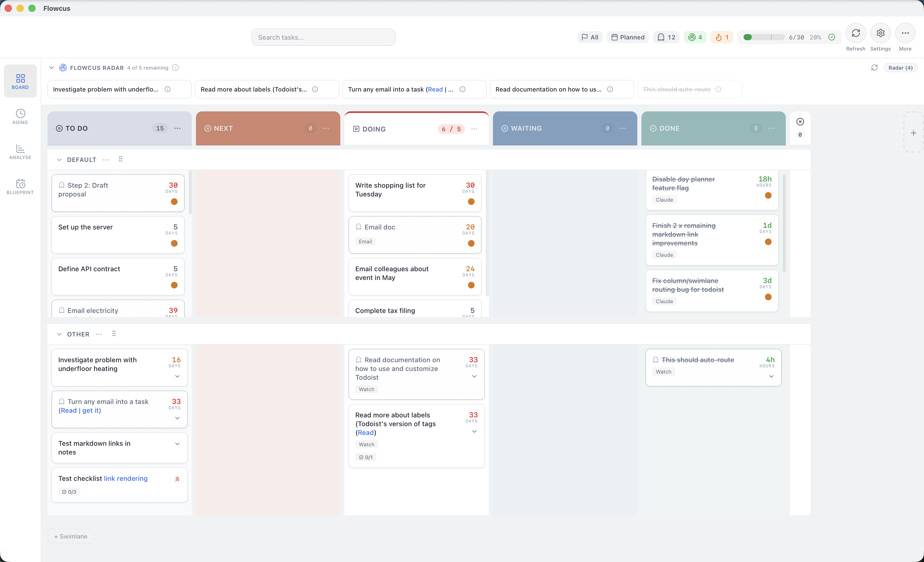Click the circled X icon right of Done column
Image resolution: width=924 pixels, height=562 pixels.
click(x=800, y=122)
